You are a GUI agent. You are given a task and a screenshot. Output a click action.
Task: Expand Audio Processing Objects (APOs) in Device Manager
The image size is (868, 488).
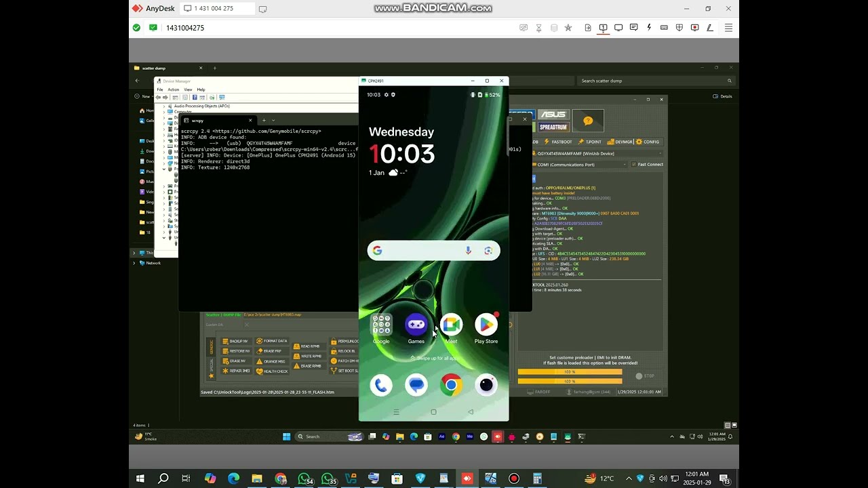point(164,106)
